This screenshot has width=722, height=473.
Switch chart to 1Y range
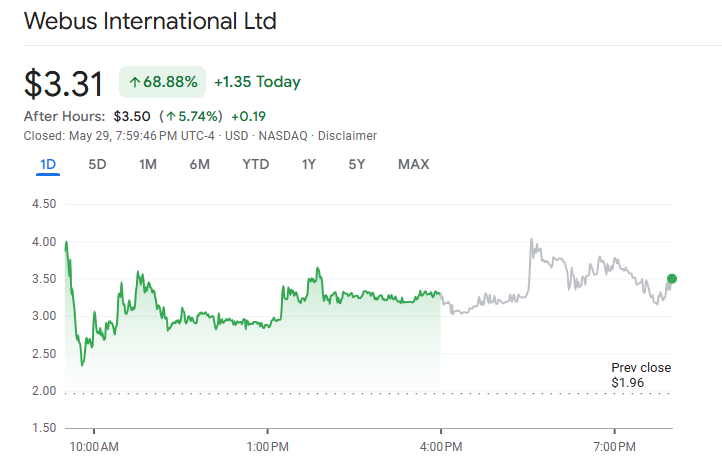pyautogui.click(x=309, y=164)
